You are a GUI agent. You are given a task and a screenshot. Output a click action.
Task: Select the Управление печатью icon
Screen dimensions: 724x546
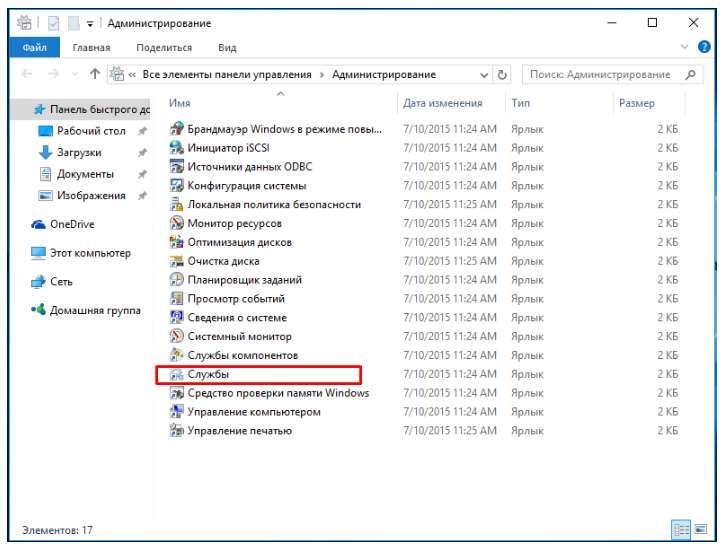[176, 431]
